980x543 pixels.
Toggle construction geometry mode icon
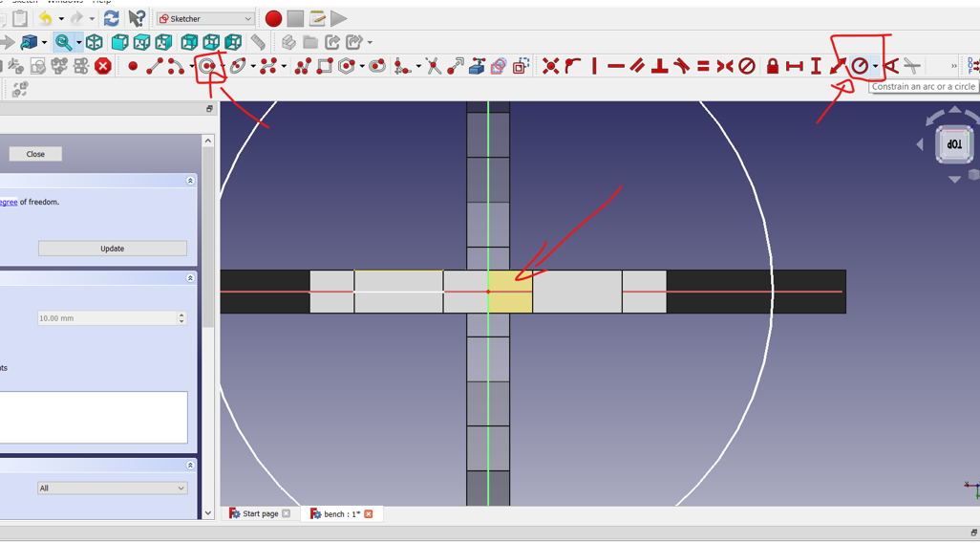pos(521,66)
